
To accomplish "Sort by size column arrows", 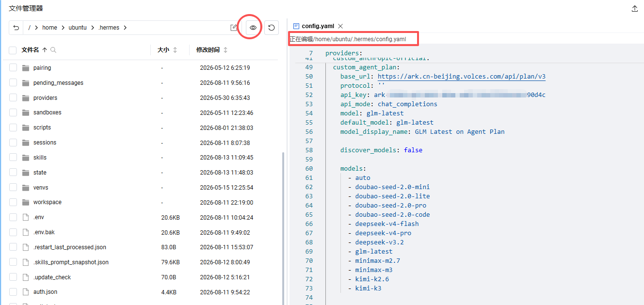I will (175, 50).
